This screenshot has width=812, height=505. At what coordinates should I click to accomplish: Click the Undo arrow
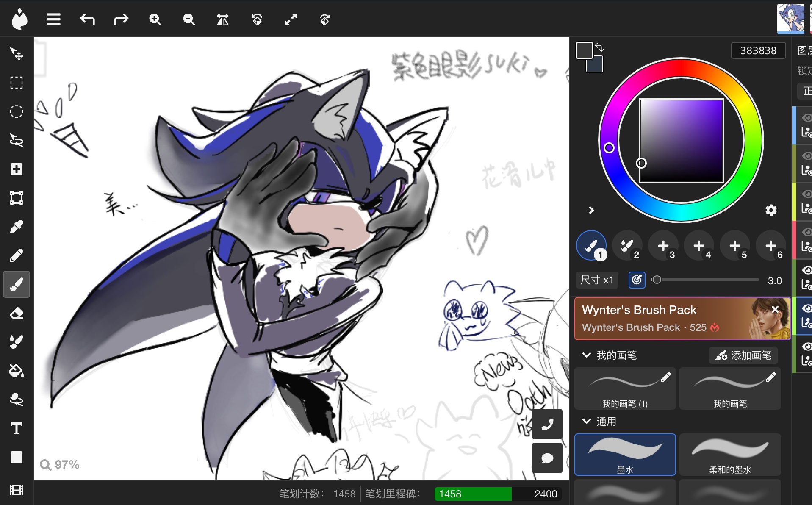pyautogui.click(x=87, y=19)
